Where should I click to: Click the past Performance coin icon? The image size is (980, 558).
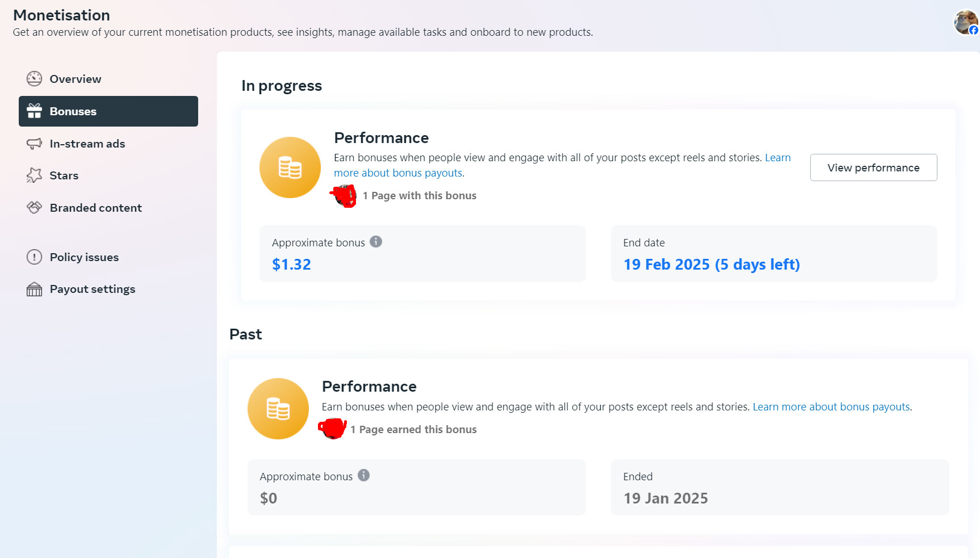pyautogui.click(x=278, y=409)
